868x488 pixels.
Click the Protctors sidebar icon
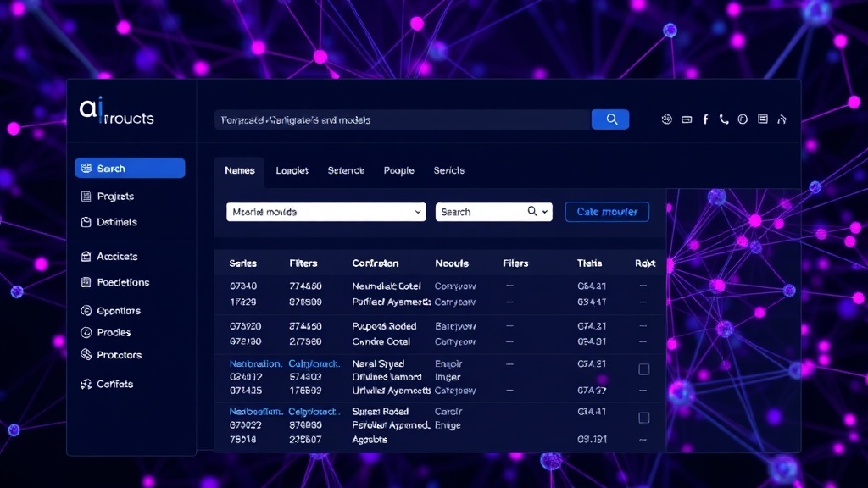tap(86, 355)
